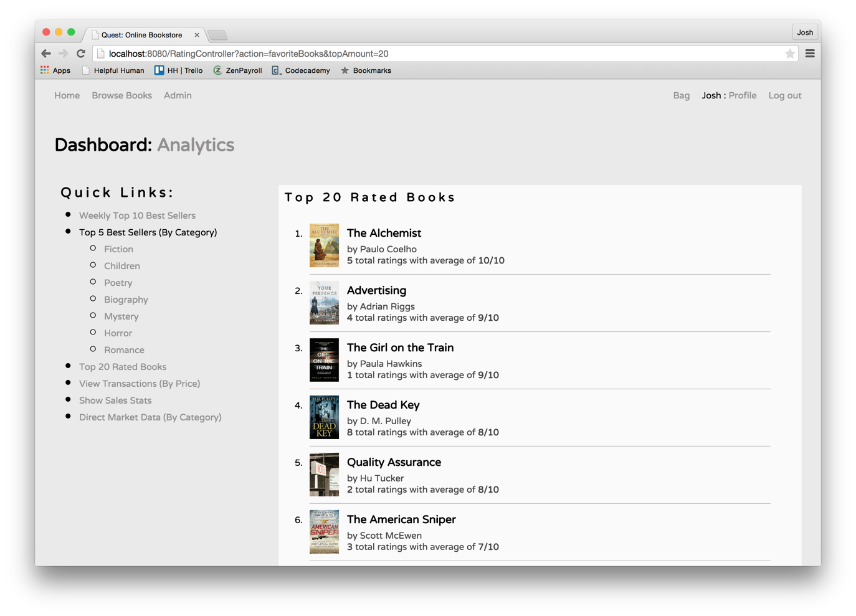Select the Romance category link

(x=124, y=350)
